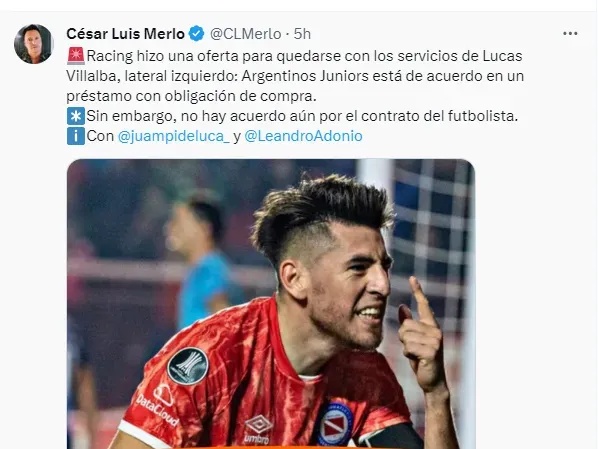The height and width of the screenshot is (449, 598).
Task: Click the blurred player in blue shirt
Action: point(202,263)
